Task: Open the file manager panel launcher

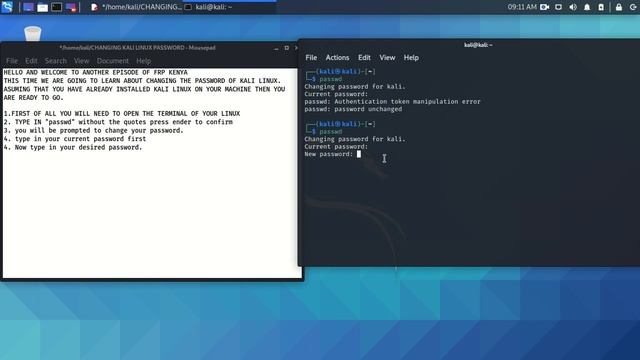Action: (x=42, y=7)
